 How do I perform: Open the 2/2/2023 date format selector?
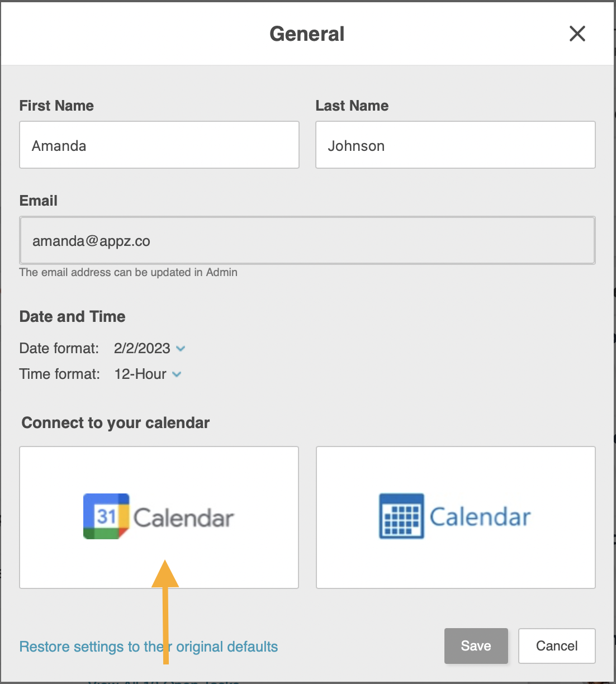142,349
